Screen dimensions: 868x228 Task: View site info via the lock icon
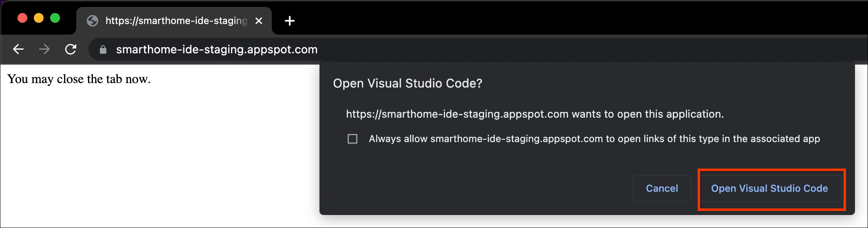click(x=103, y=50)
